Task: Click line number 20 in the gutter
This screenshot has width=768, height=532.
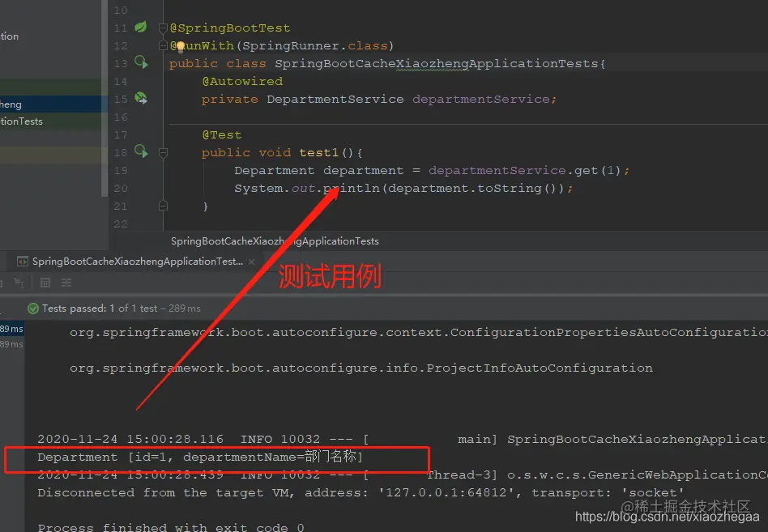Action: pyautogui.click(x=121, y=189)
